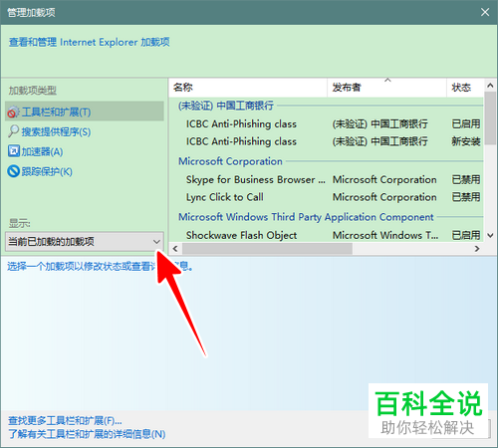Sort by the 发布者 column header

coord(386,88)
